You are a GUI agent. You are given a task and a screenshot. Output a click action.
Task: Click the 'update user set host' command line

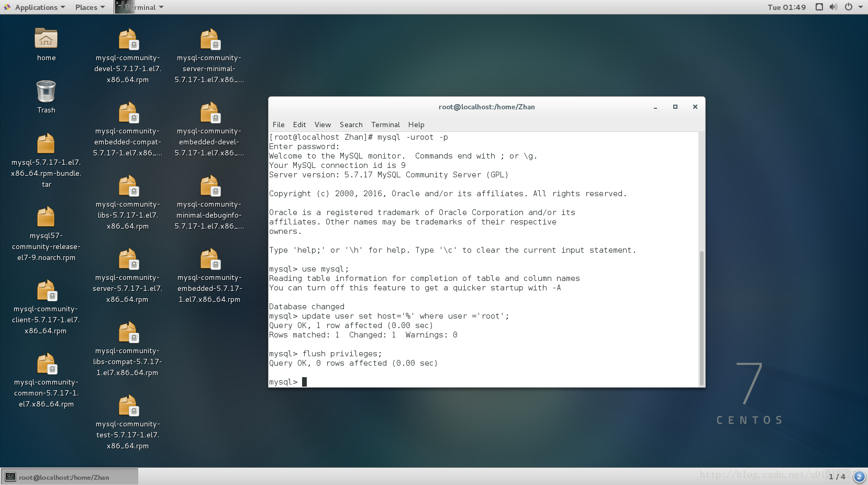pos(389,316)
